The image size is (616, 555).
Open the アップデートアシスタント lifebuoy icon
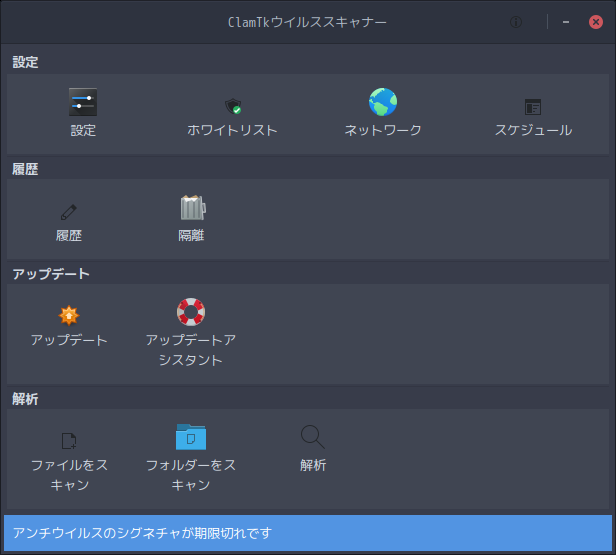point(191,312)
